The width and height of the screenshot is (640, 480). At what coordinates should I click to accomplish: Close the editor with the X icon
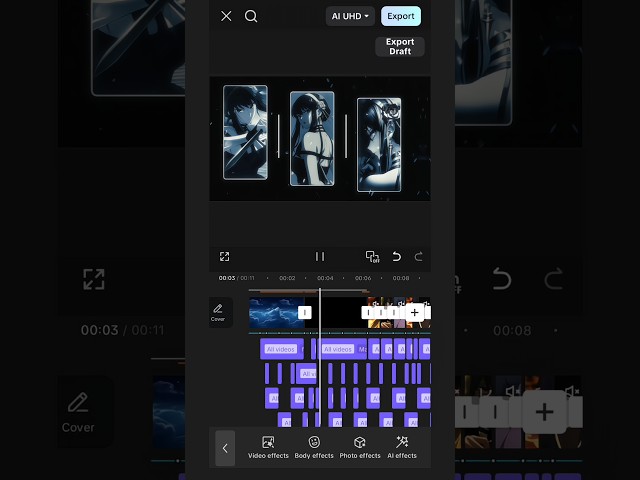click(x=226, y=16)
